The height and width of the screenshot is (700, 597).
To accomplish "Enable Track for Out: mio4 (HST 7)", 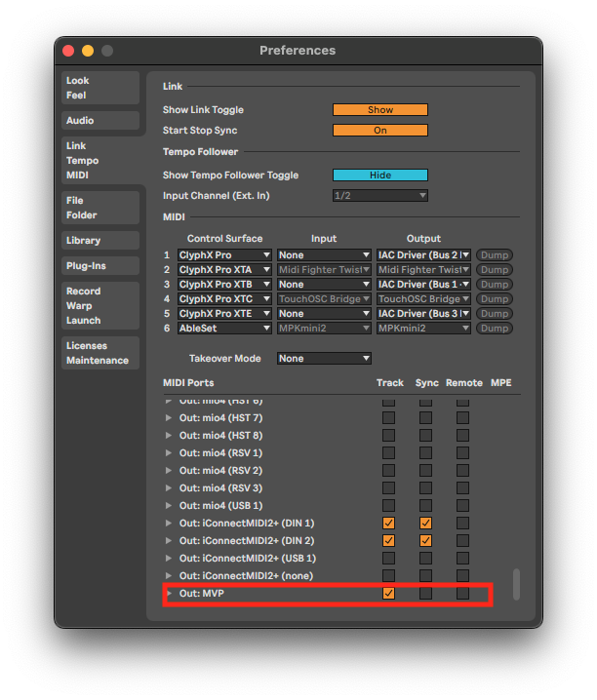I will click(389, 418).
